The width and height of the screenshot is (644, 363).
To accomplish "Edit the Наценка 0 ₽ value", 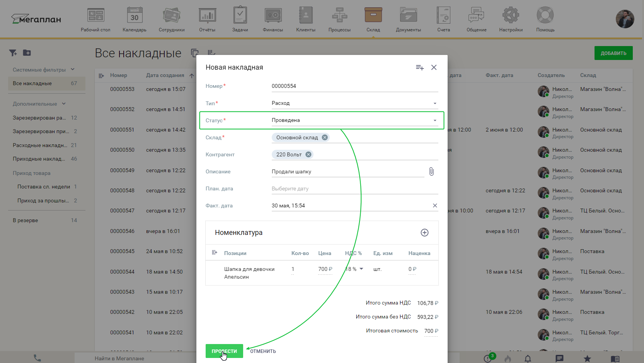I will click(x=412, y=269).
